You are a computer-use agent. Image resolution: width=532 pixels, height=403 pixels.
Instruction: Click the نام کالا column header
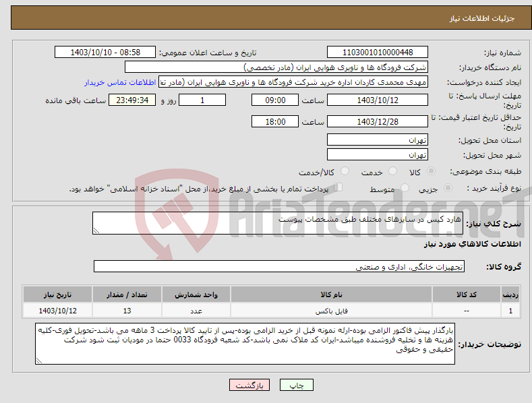click(331, 294)
